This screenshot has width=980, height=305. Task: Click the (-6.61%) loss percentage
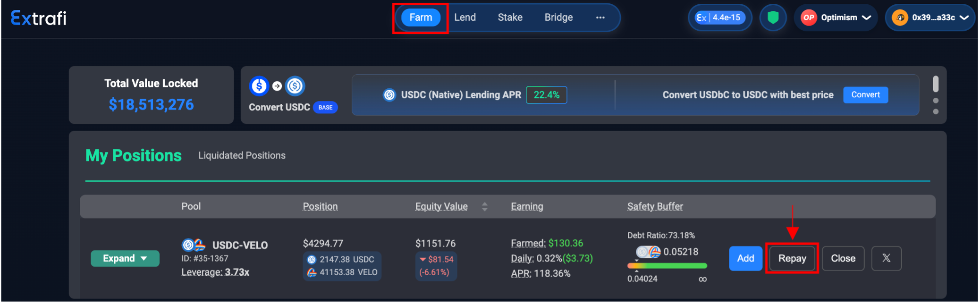click(434, 272)
